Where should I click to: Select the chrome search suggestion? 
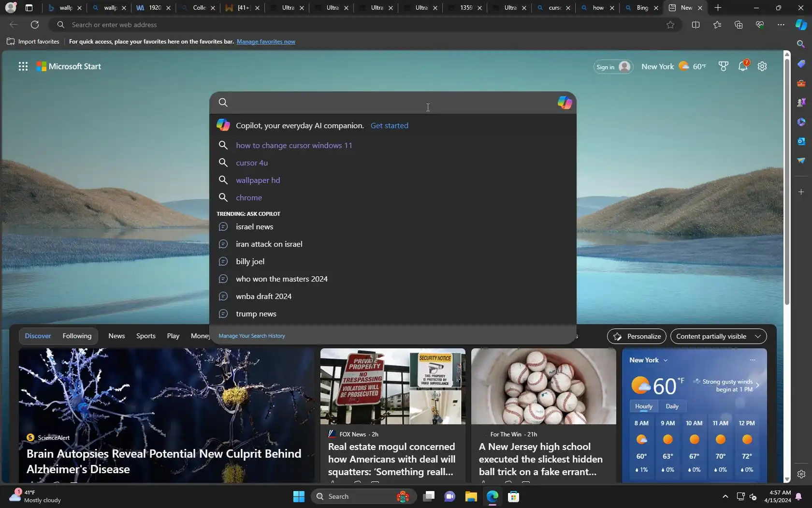392,197
